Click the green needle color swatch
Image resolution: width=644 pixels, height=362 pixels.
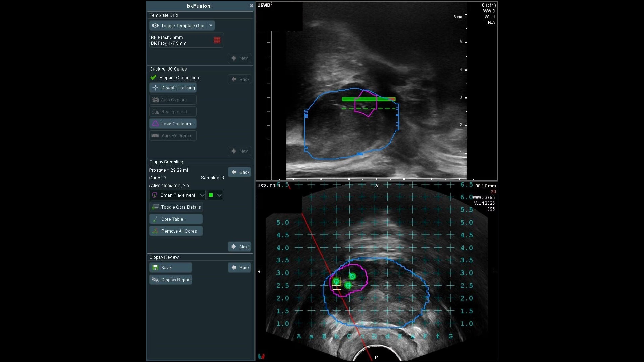click(x=211, y=195)
